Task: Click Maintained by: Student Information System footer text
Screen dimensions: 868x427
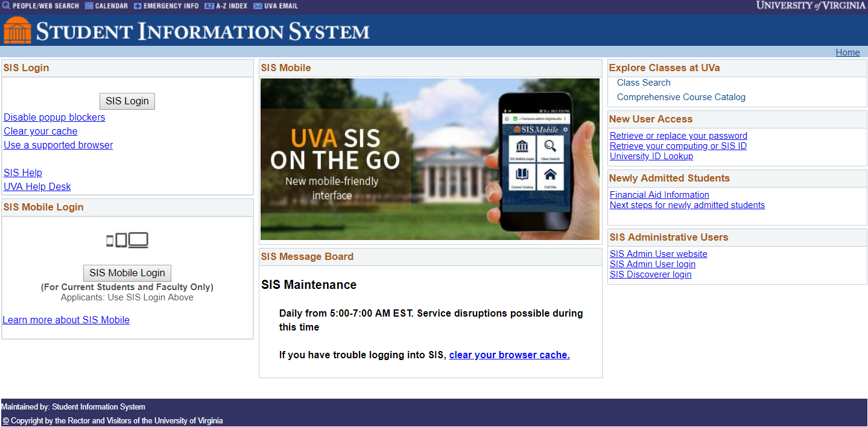Action: [x=73, y=407]
